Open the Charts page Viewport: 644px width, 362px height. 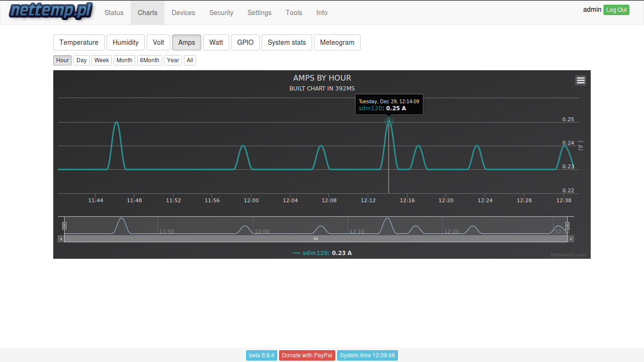[x=148, y=13]
